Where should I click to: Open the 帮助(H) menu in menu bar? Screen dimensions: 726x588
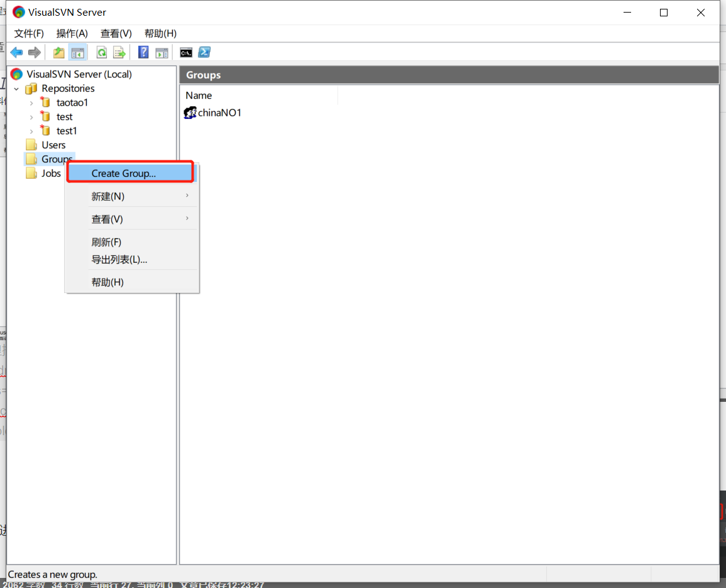tap(160, 33)
